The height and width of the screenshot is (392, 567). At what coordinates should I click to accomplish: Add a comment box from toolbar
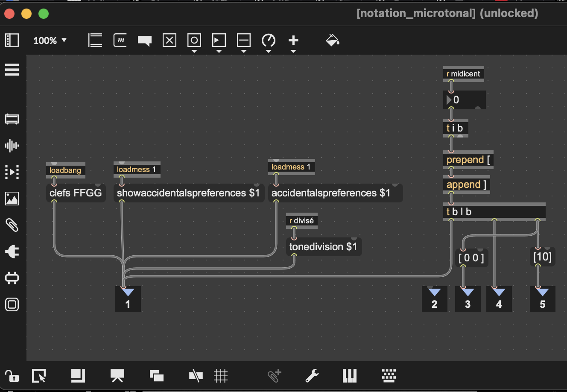coord(145,41)
